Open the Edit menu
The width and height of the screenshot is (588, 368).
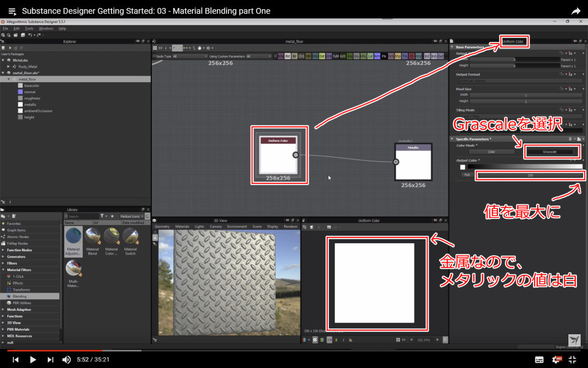pos(17,29)
